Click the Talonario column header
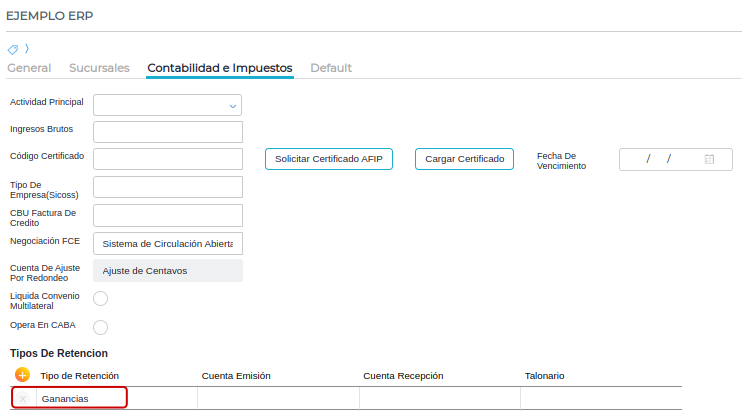The image size is (742, 411). [544, 376]
